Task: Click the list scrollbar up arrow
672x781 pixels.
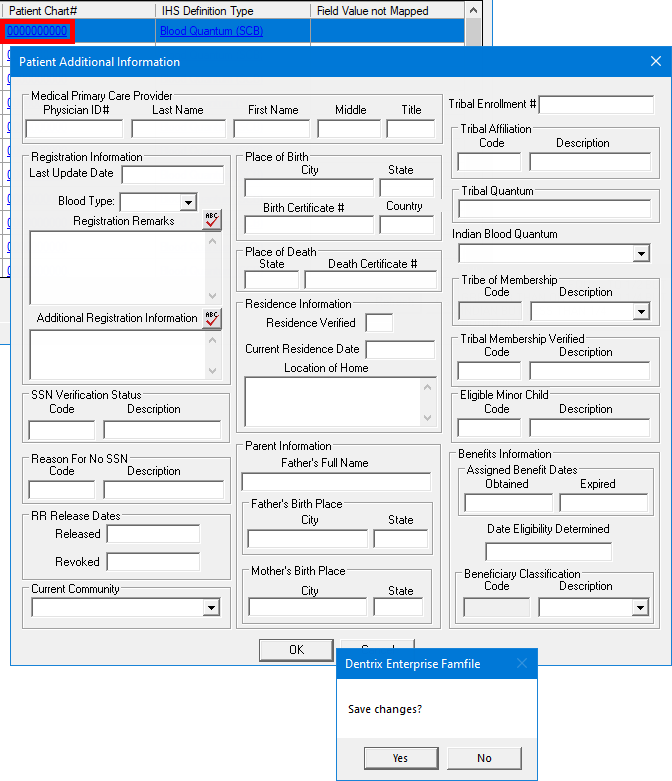Action: pos(473,10)
